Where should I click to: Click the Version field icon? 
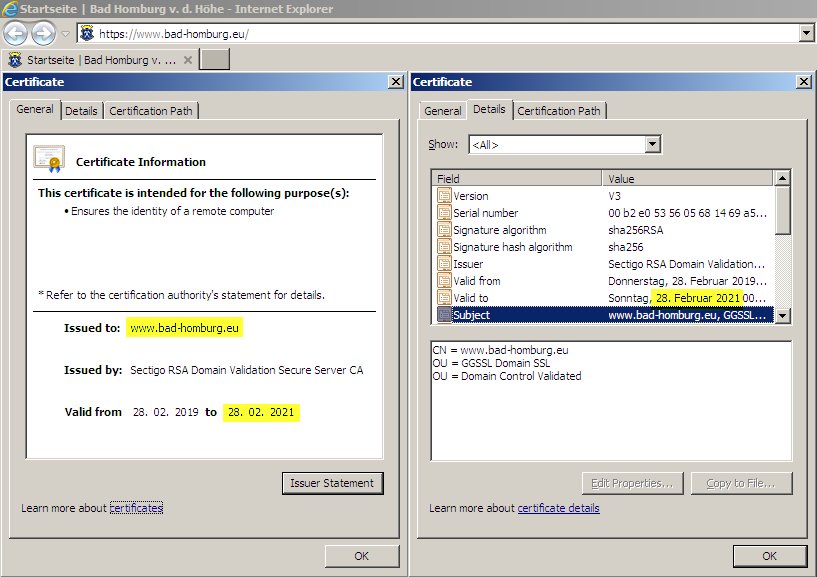click(444, 195)
